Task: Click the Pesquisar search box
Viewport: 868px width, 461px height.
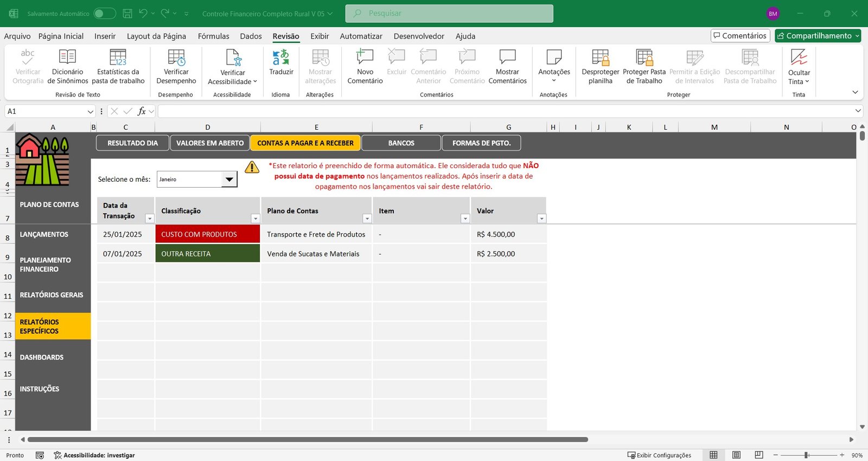Action: coord(449,14)
